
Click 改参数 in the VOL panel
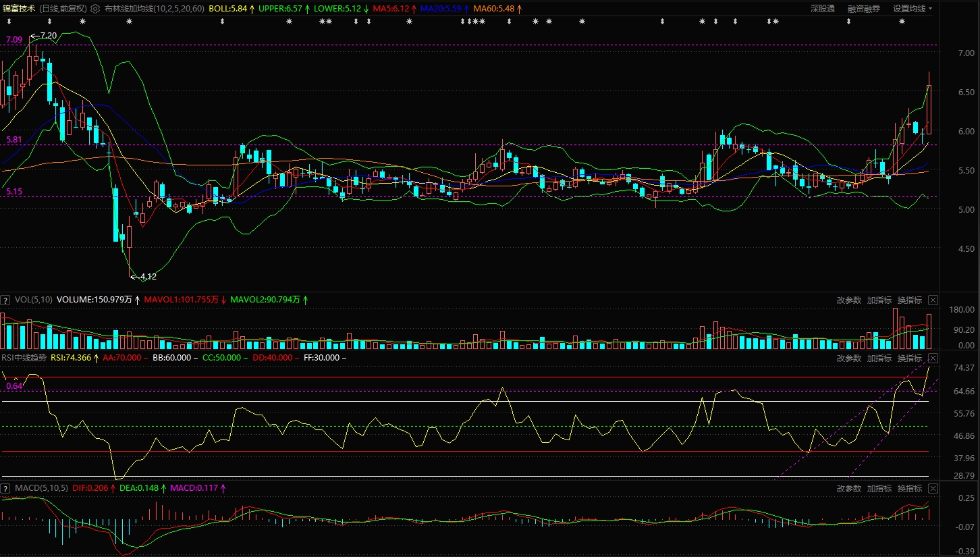tap(849, 300)
